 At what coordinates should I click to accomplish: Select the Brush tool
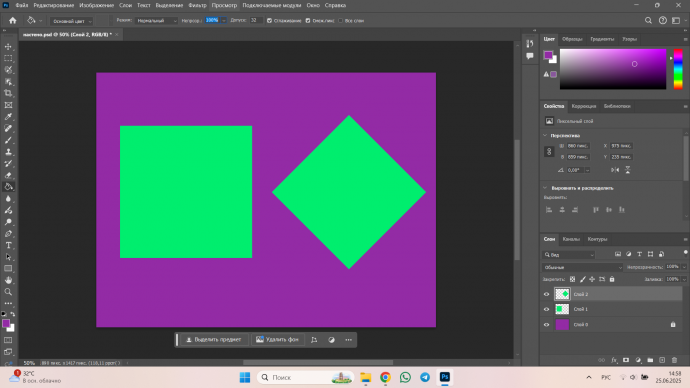8,140
